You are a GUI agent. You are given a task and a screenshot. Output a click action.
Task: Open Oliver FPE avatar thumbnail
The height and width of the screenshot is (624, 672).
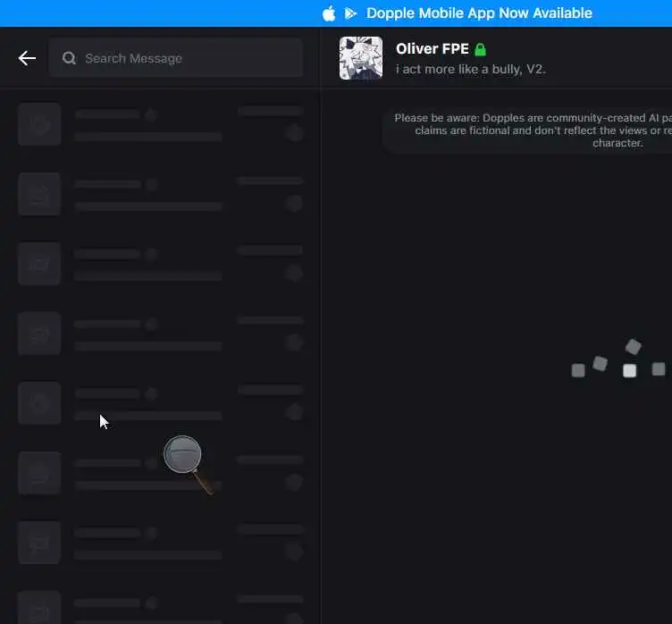tap(361, 58)
